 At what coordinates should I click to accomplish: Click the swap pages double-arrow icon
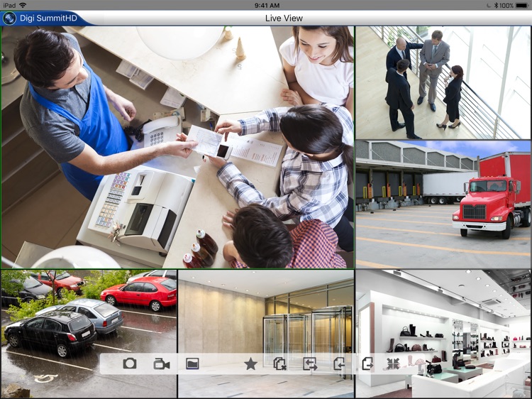(310, 364)
